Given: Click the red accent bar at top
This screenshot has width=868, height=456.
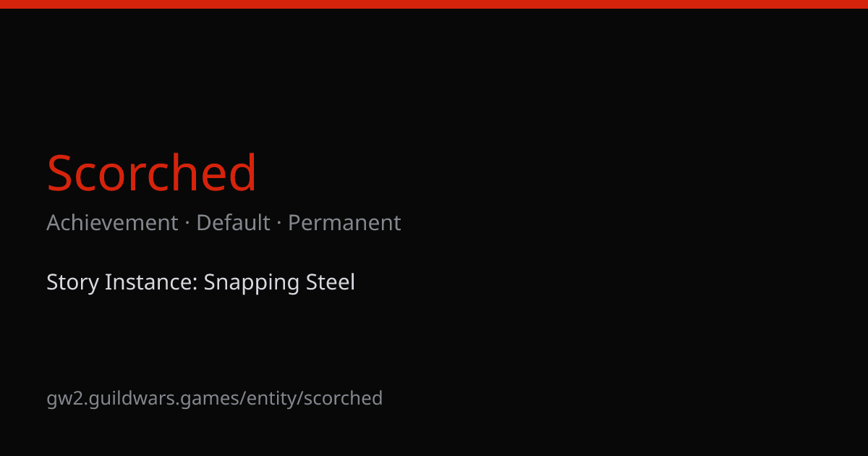Looking at the screenshot, I should 434,4.
